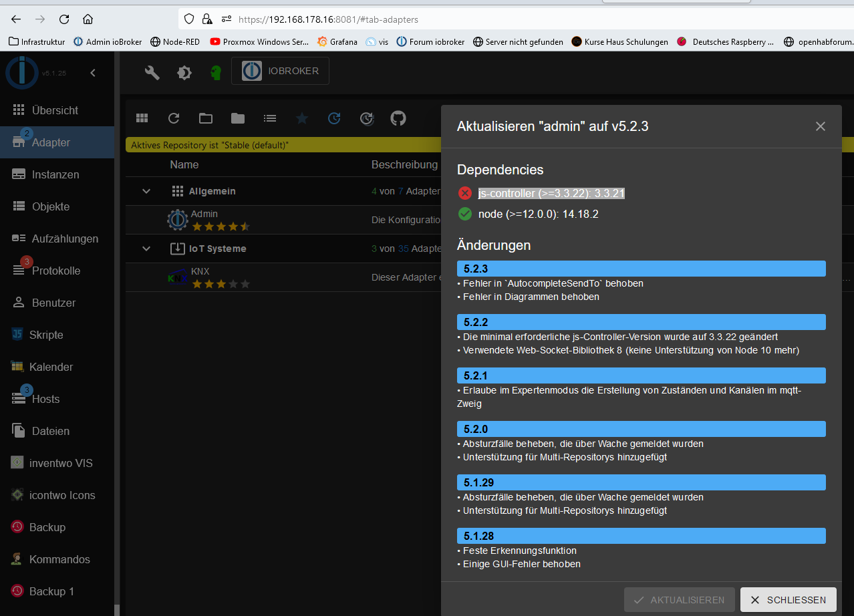Go to Instanzen page
The height and width of the screenshot is (616, 854).
pos(57,174)
